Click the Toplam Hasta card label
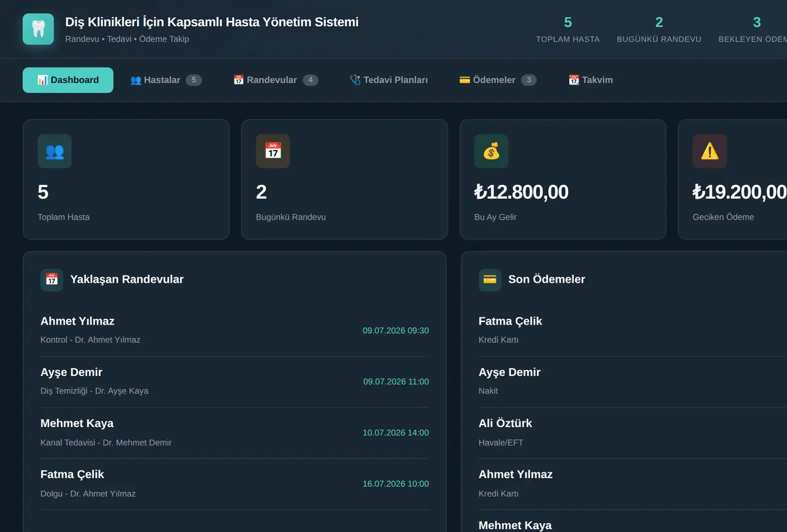Viewport: 787px width, 532px height. (x=64, y=217)
